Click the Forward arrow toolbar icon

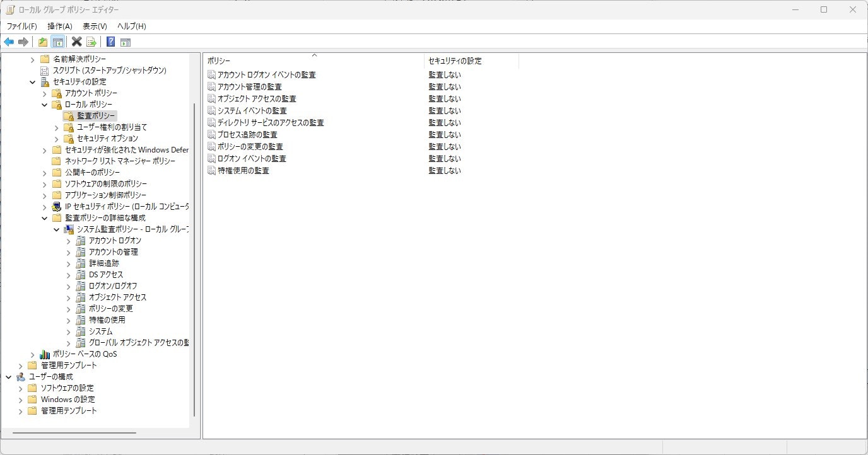[x=23, y=42]
